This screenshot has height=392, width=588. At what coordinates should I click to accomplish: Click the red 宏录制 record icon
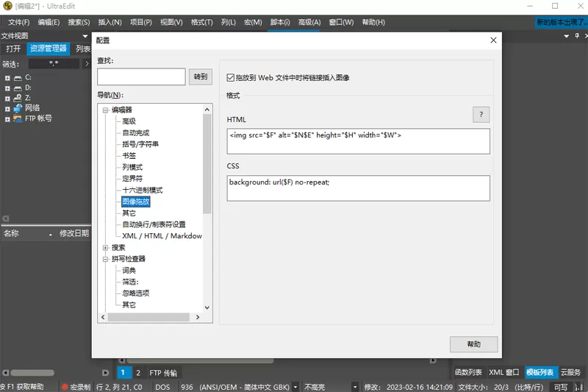pos(65,387)
